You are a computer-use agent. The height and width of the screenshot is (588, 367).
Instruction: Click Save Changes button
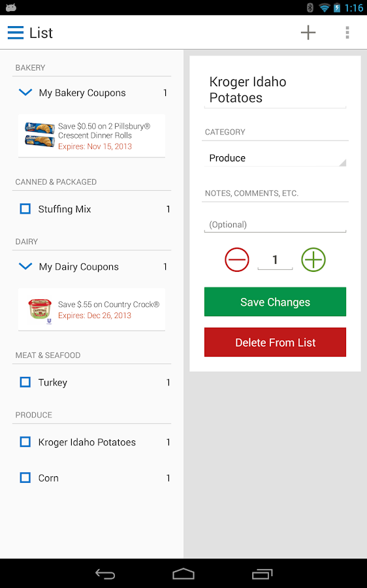275,302
